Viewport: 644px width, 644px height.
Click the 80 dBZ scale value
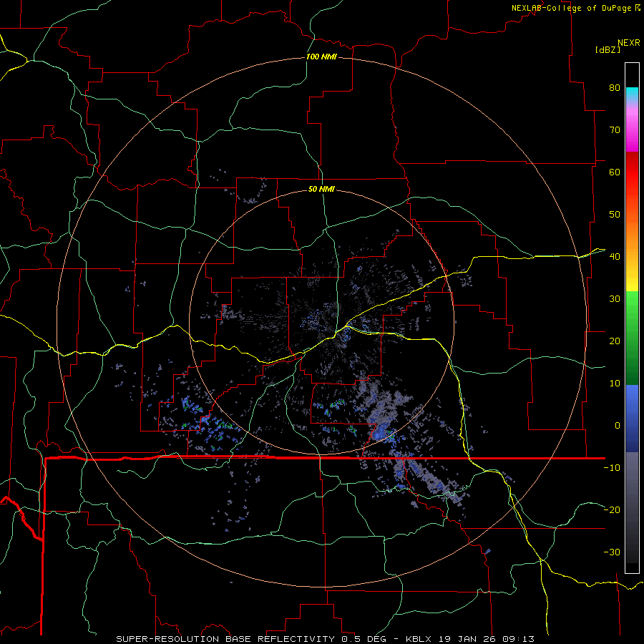click(615, 88)
